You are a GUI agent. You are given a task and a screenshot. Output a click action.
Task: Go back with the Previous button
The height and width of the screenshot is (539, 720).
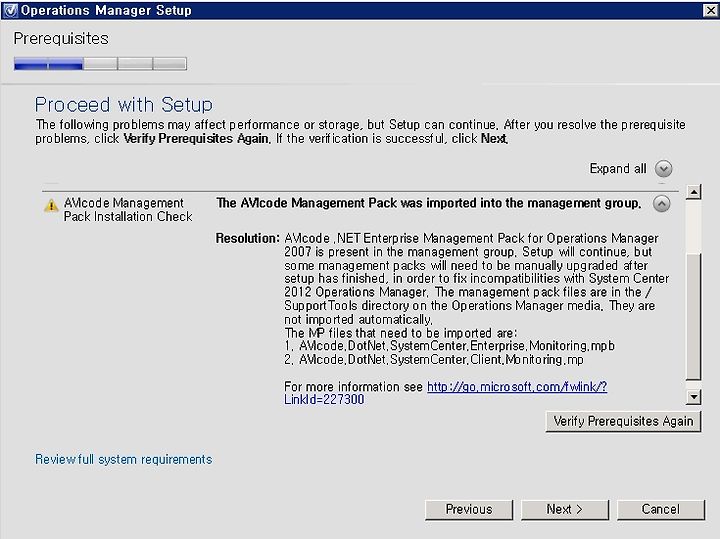coord(469,510)
